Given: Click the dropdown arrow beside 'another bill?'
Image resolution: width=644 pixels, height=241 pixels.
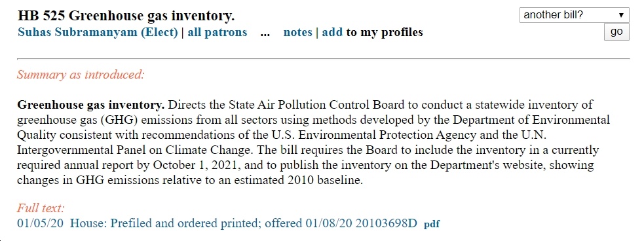Looking at the screenshot, I should (622, 15).
